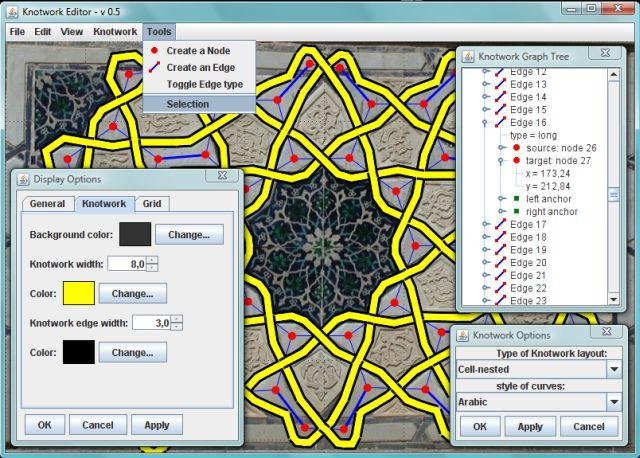Click the Edge 13 line icon

(x=500, y=84)
